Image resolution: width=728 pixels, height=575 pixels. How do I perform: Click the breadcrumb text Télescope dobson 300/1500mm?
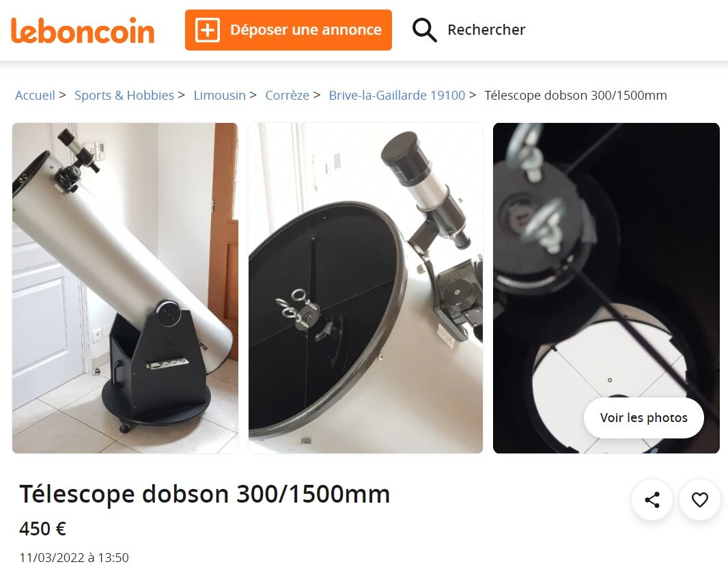pyautogui.click(x=576, y=95)
